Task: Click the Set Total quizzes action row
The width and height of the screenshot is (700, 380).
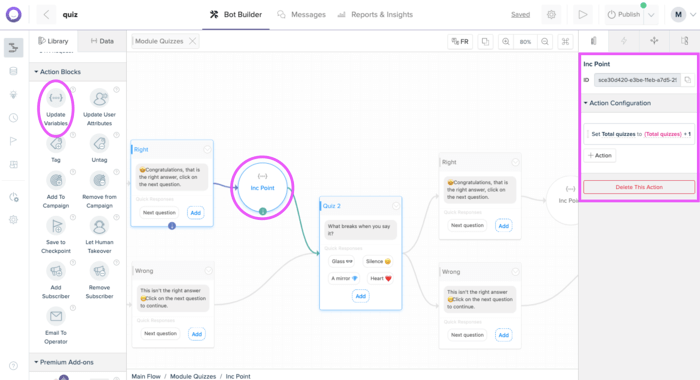Action: point(639,134)
